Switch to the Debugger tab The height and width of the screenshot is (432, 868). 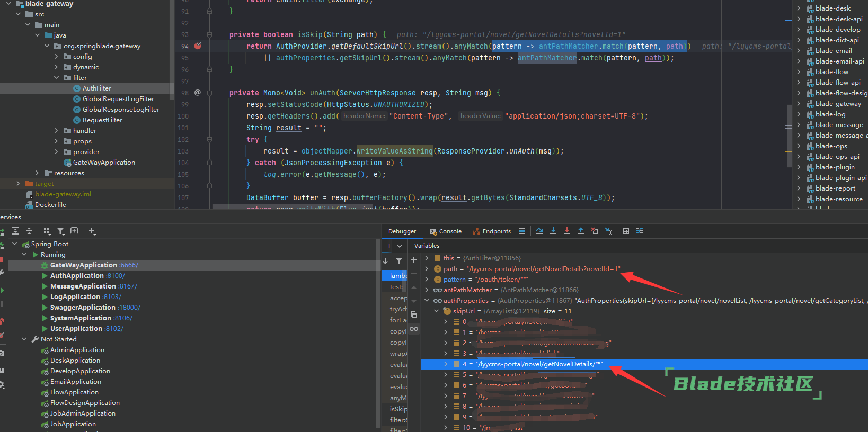click(x=402, y=231)
